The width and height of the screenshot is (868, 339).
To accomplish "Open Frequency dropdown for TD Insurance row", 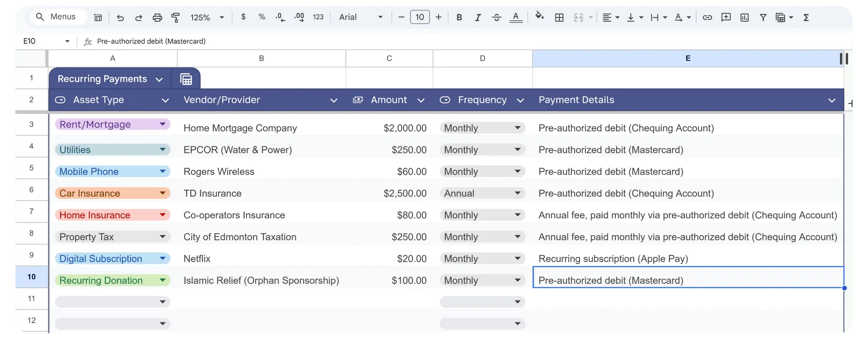I will click(482, 193).
